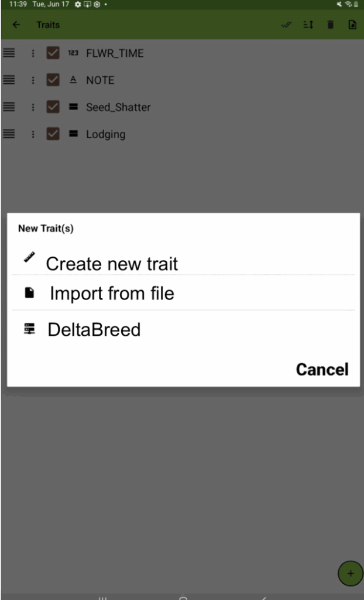Click the double-checkmark toggle-all icon
This screenshot has height=600, width=364.
287,25
